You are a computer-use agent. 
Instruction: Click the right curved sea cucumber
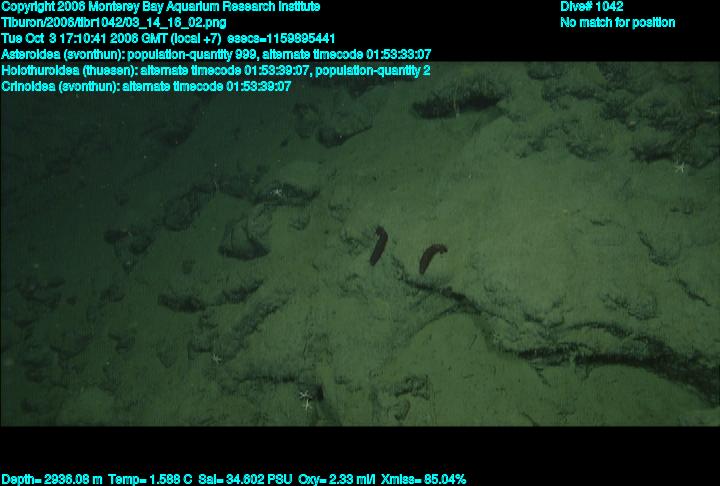tap(433, 258)
